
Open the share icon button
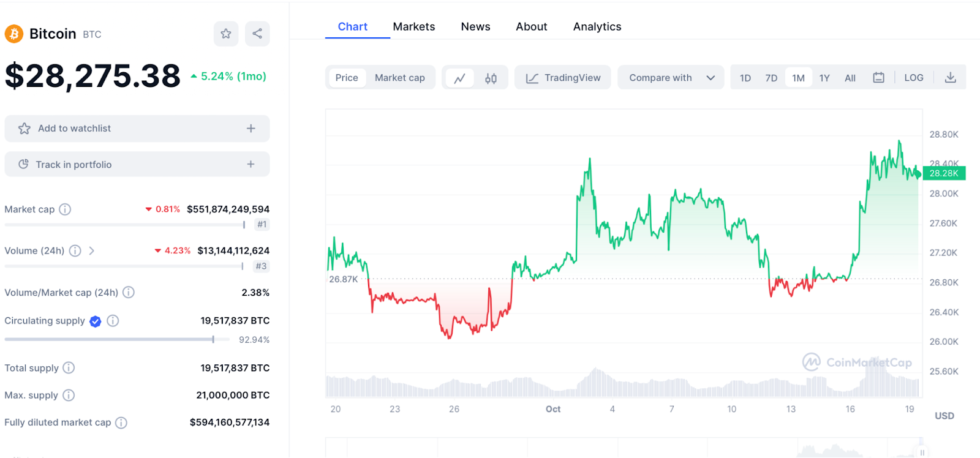(257, 34)
